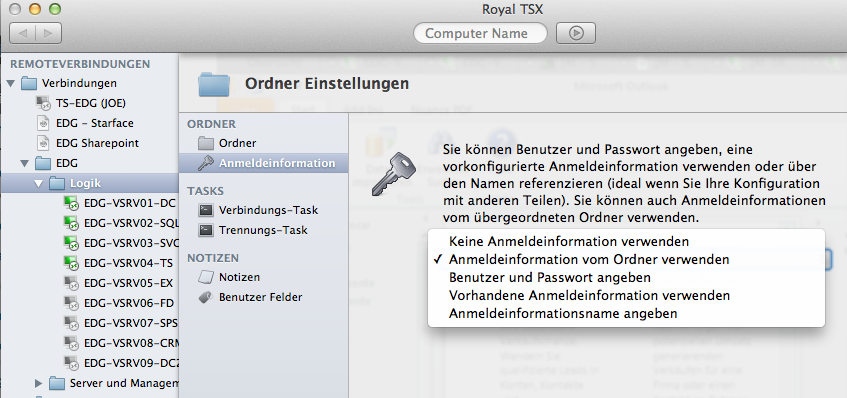The image size is (847, 398).
Task: Click the tag icon beside Benutzer Felder
Action: tap(205, 297)
